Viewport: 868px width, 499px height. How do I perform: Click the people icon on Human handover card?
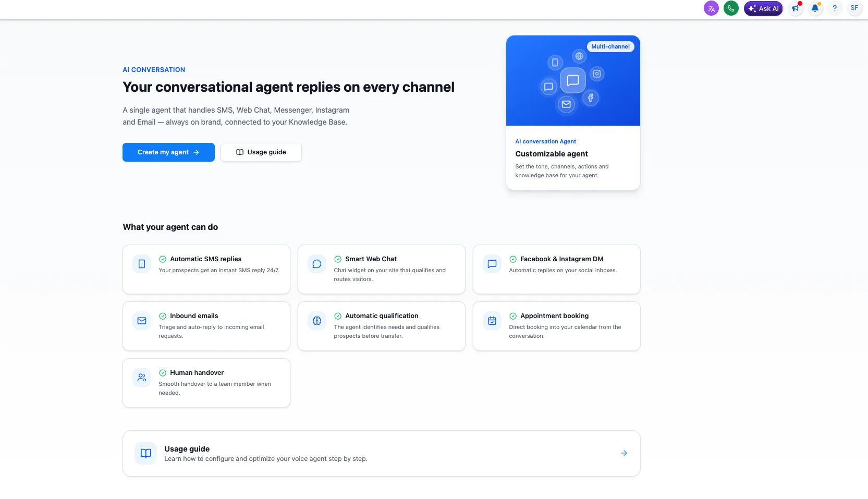142,378
